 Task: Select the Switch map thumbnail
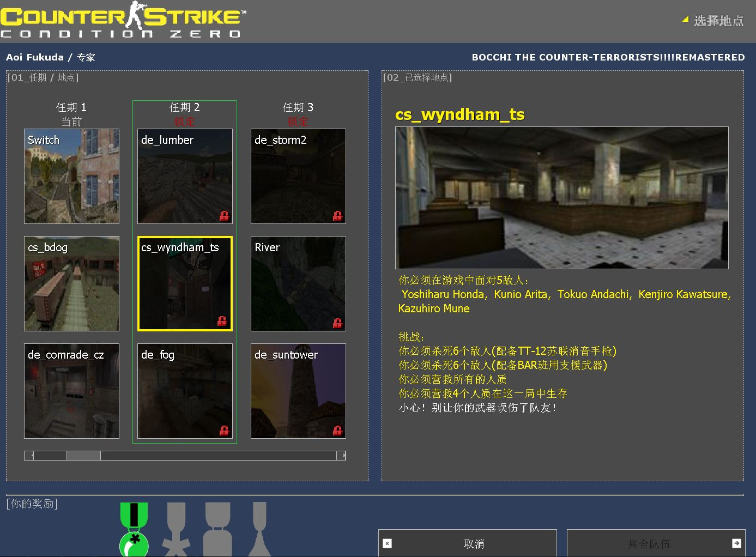[x=71, y=176]
